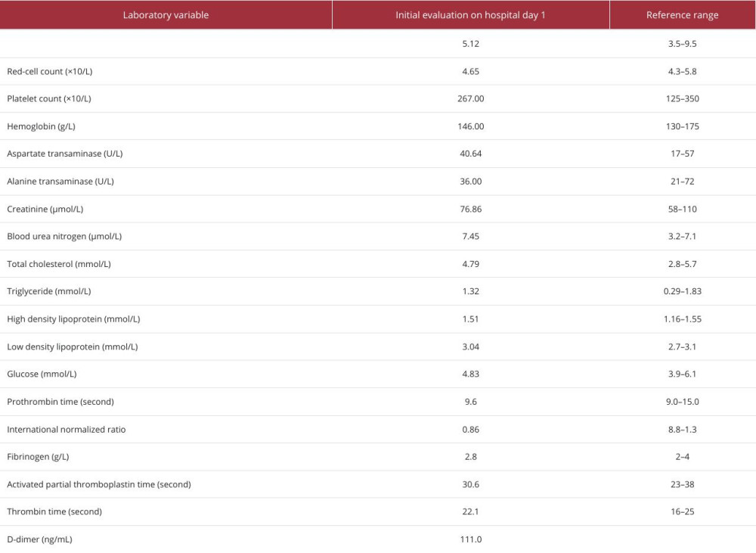756x553 pixels.
Task: Click the 'D-dimer (ng/mL)' label
Action: click(x=39, y=539)
